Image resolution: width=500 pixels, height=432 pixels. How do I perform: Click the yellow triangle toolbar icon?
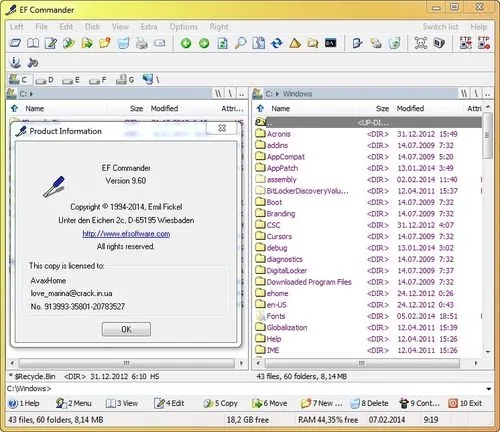click(295, 43)
